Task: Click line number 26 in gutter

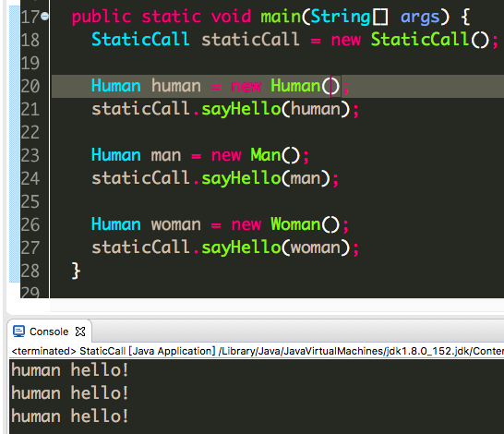Action: 30,224
